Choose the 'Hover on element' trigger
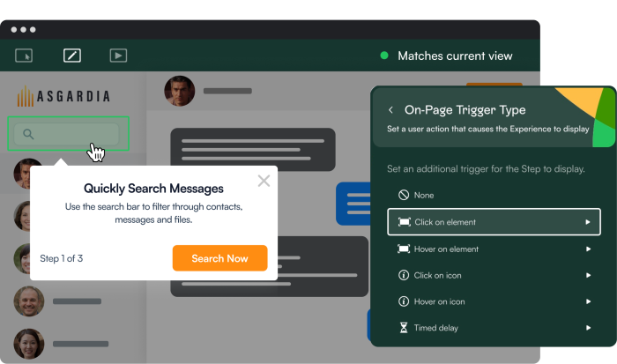 [494, 249]
